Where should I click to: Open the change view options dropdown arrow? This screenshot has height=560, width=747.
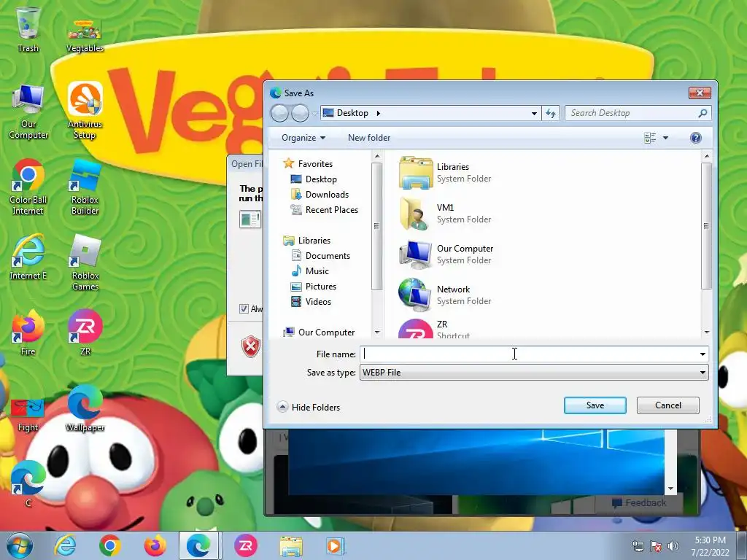[665, 138]
